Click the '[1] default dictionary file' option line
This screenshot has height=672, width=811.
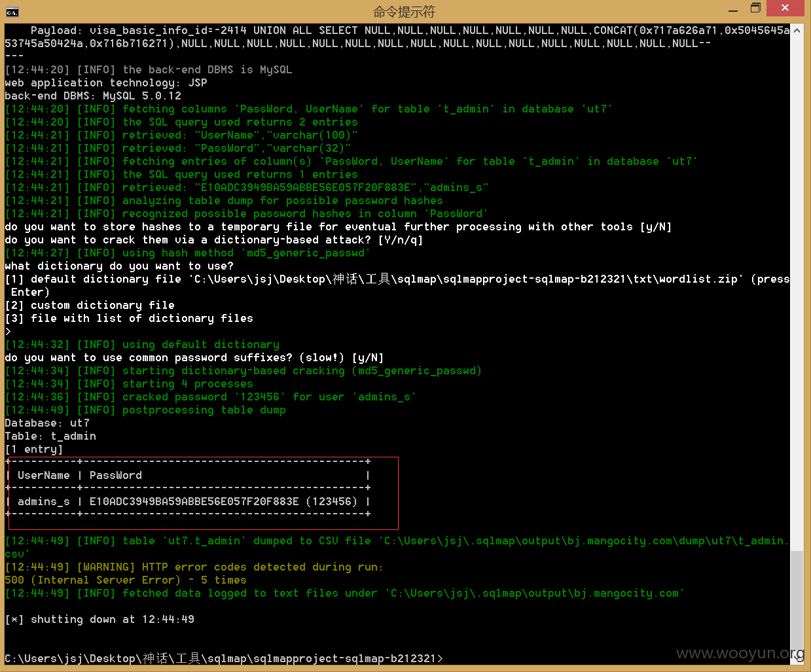[397, 285]
